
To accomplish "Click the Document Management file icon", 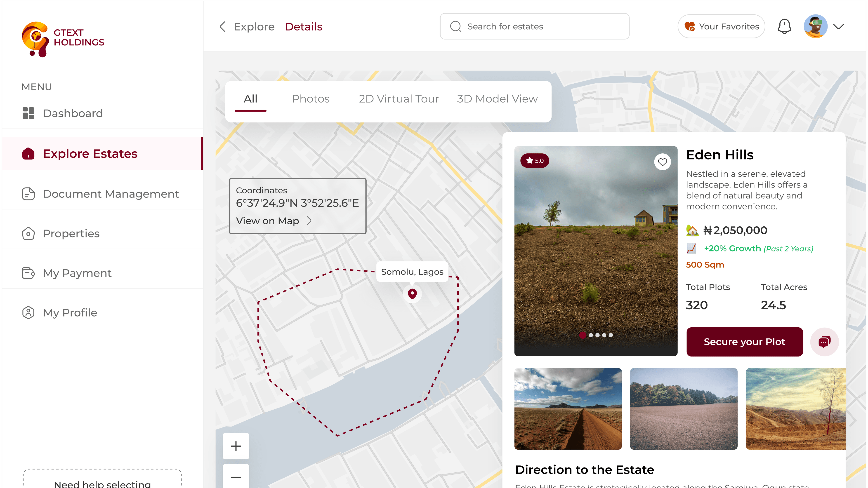I will click(x=28, y=194).
